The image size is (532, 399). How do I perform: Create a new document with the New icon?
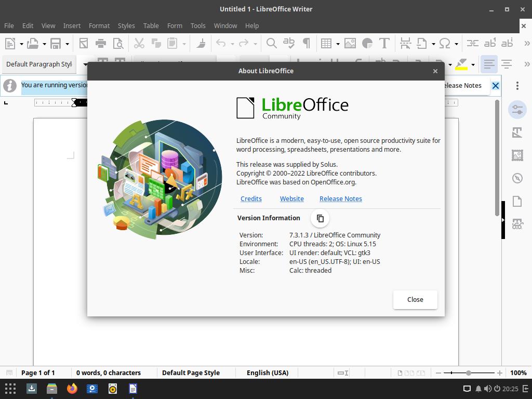click(10, 44)
